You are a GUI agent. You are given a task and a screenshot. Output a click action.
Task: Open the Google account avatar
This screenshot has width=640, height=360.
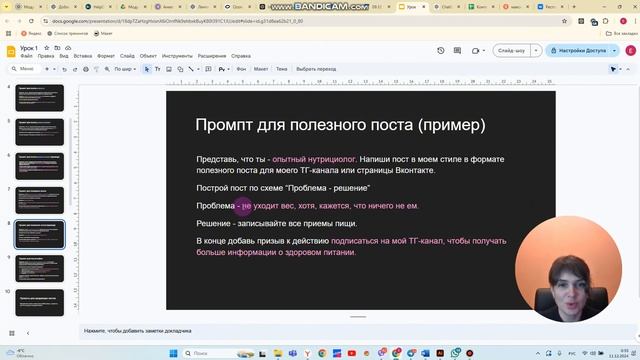click(630, 51)
